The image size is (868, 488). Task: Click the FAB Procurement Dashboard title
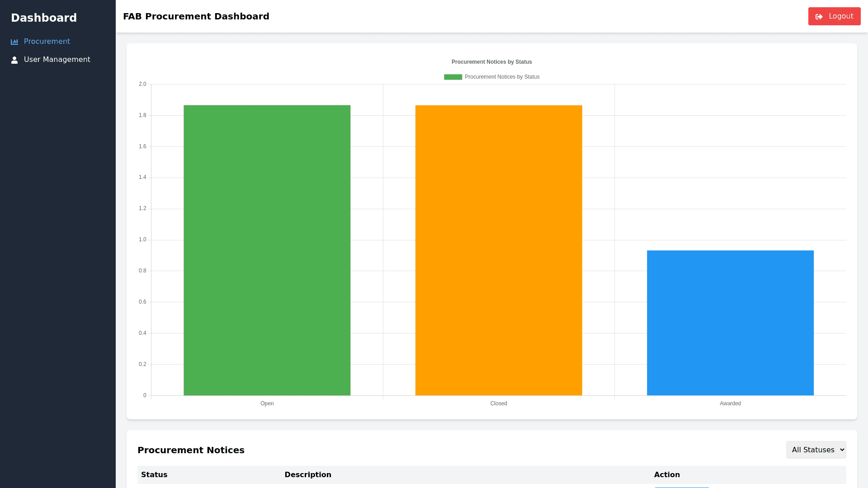tap(196, 17)
